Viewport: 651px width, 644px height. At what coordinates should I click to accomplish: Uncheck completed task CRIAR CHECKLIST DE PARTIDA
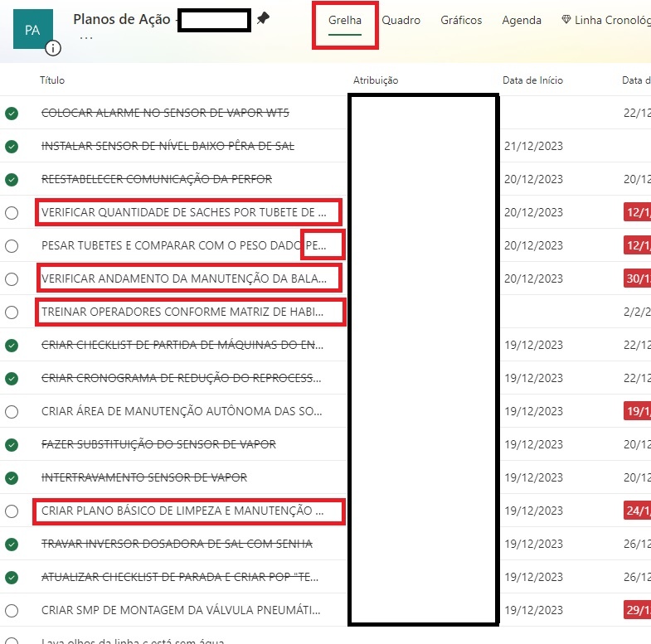tap(12, 346)
